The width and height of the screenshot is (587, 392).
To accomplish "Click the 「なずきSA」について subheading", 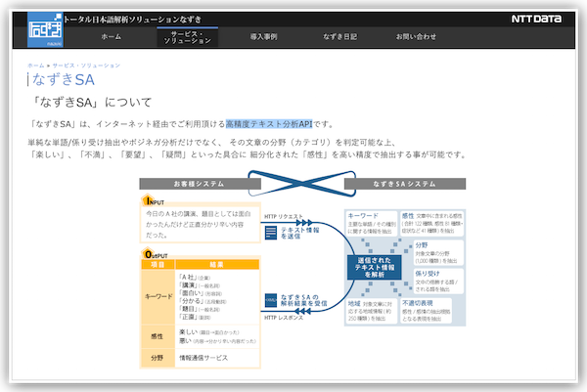I will pyautogui.click(x=90, y=102).
